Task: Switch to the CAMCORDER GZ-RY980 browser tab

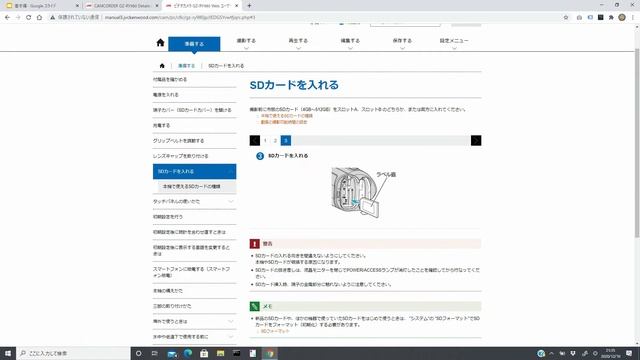Action: point(121,6)
